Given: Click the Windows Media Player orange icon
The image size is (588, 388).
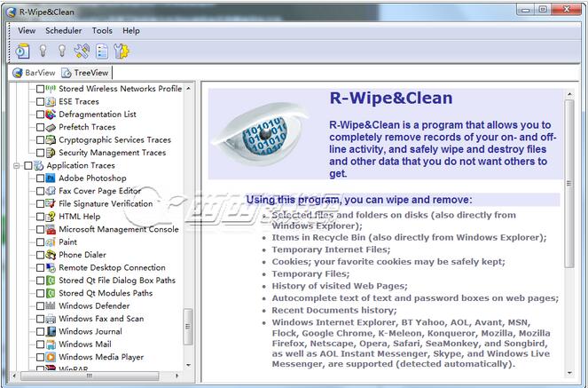Looking at the screenshot, I should (51, 357).
